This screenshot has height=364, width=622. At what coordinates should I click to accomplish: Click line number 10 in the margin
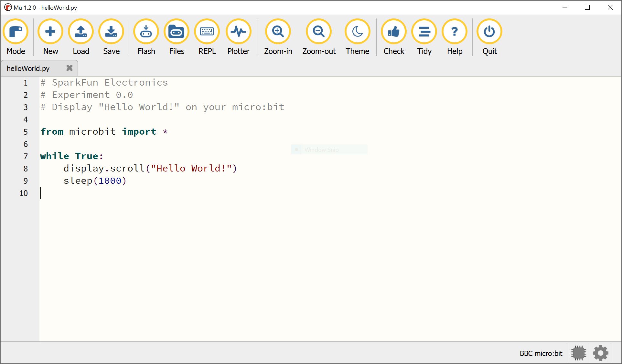coord(24,193)
